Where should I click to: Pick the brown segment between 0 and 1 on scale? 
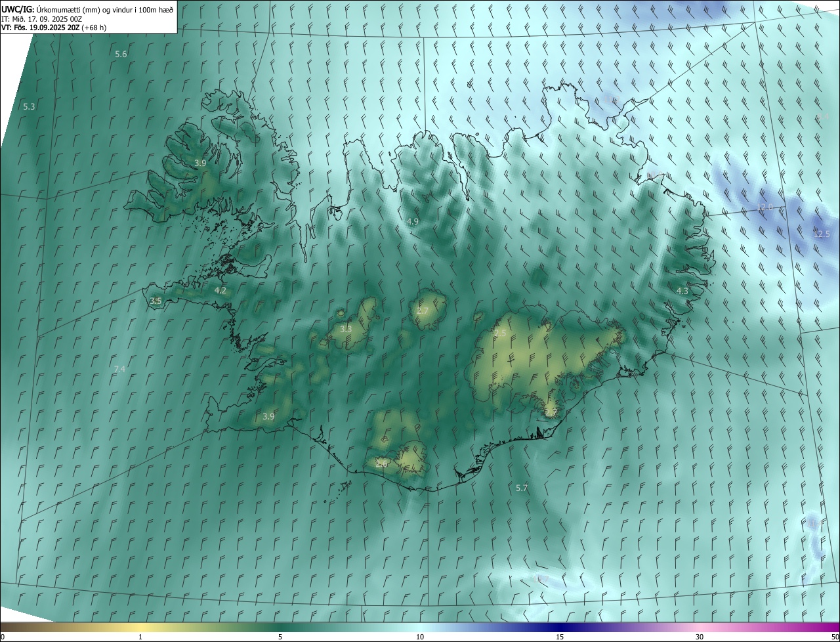coord(70,627)
